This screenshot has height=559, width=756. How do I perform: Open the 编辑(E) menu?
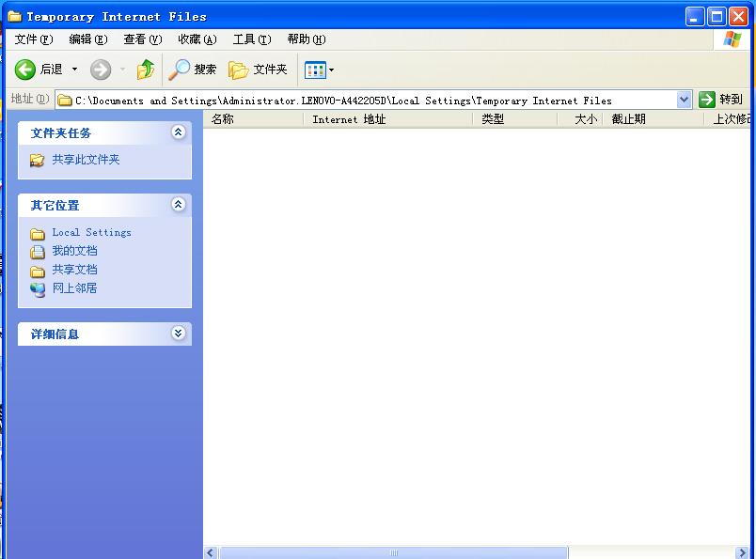87,39
